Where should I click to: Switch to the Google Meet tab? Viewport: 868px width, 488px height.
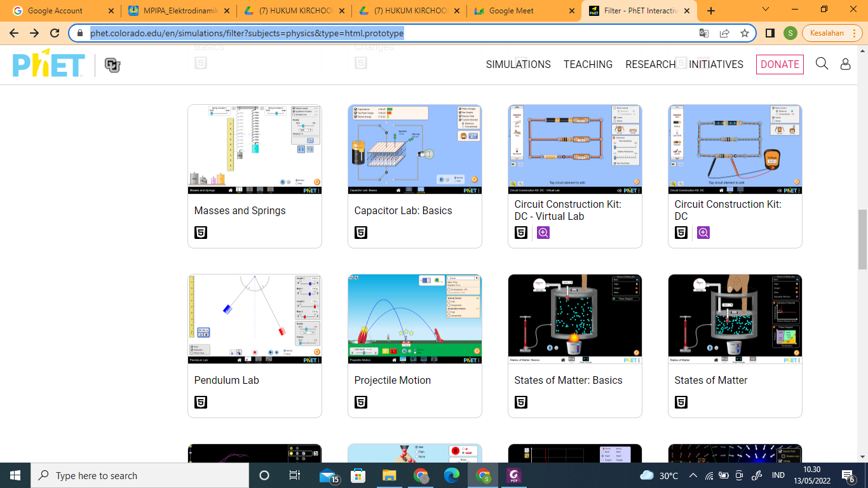520,11
